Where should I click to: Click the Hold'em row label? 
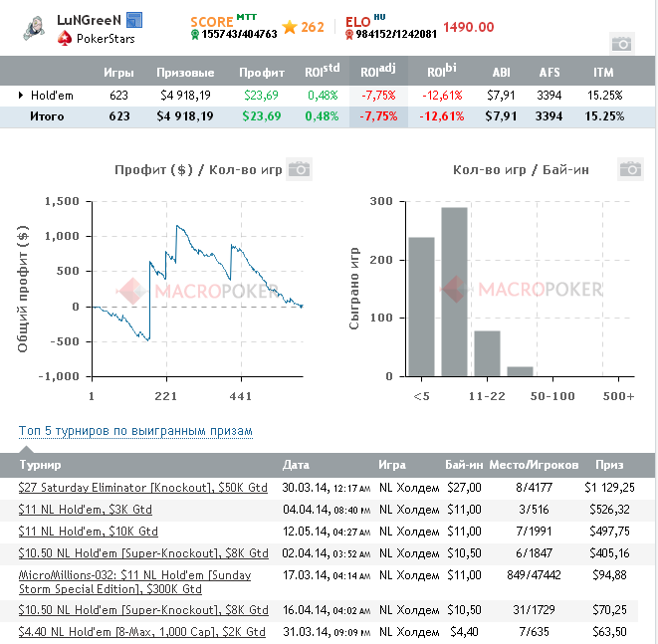click(x=52, y=96)
